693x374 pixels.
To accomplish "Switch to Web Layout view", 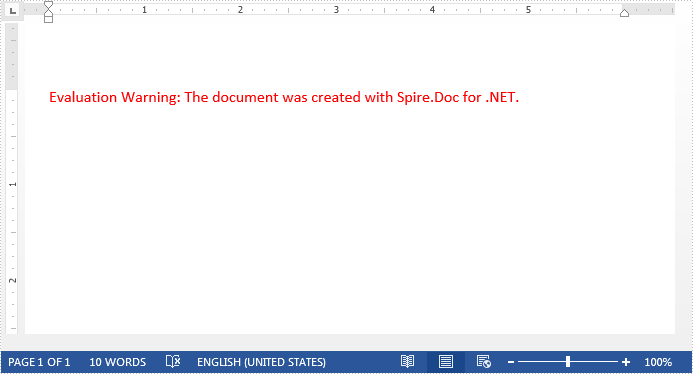I will click(484, 362).
